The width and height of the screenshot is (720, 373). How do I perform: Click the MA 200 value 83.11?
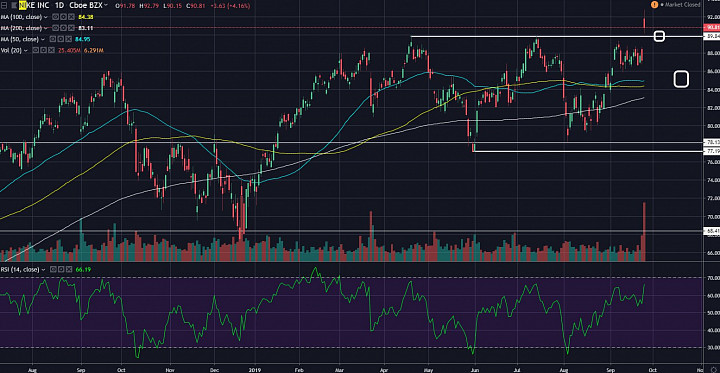(86, 28)
